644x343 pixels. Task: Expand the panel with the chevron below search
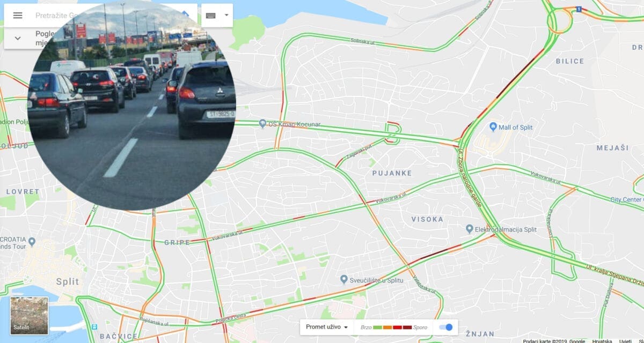(18, 38)
